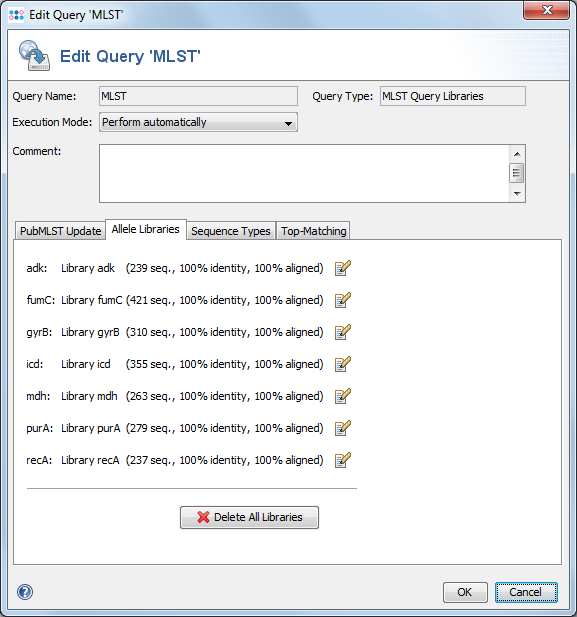Click the Comment scrollbar down arrow
This screenshot has width=577, height=617.
(x=517, y=194)
